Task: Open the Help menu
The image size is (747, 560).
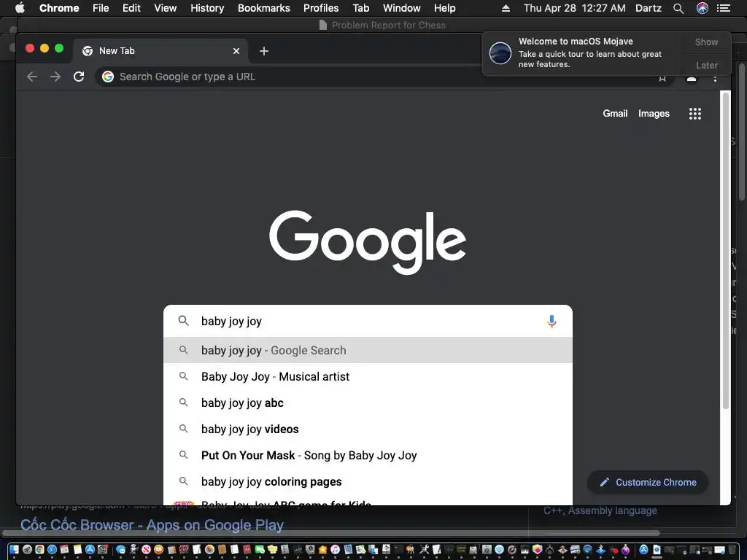Action: point(444,8)
